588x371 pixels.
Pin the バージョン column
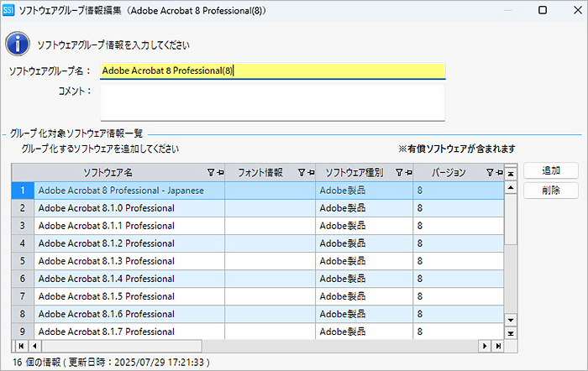pos(499,172)
